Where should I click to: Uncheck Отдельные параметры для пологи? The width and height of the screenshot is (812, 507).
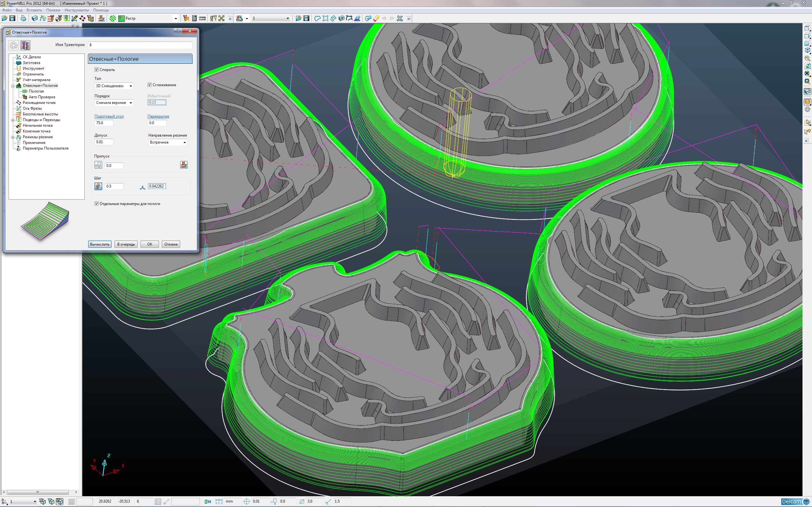coord(97,204)
